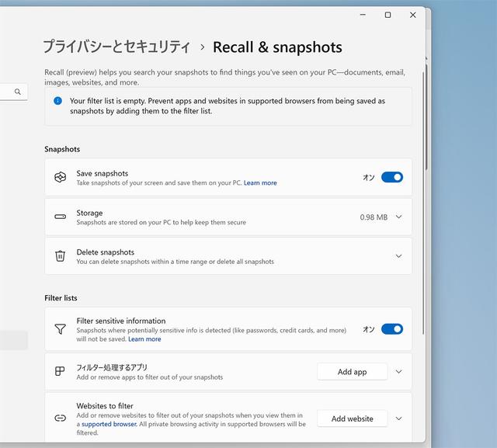This screenshot has height=448, width=497.
Task: Click the Storage row title
Action: 89,213
